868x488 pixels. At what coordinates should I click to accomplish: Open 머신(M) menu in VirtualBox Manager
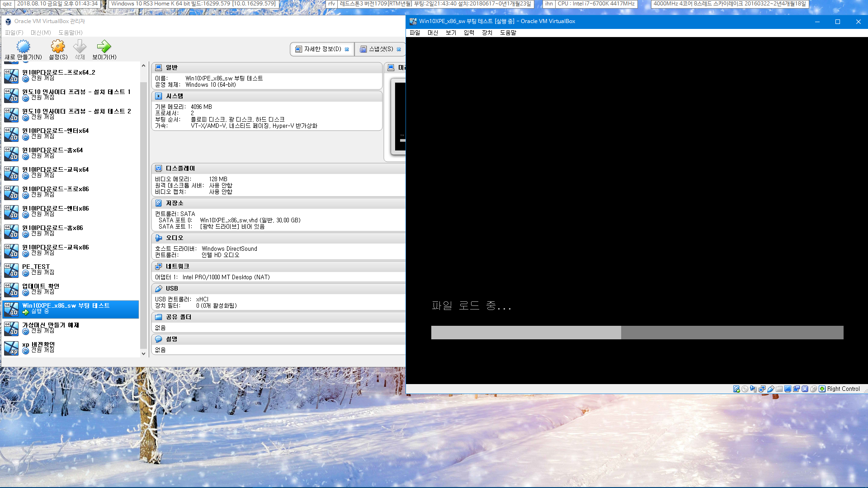(x=41, y=33)
